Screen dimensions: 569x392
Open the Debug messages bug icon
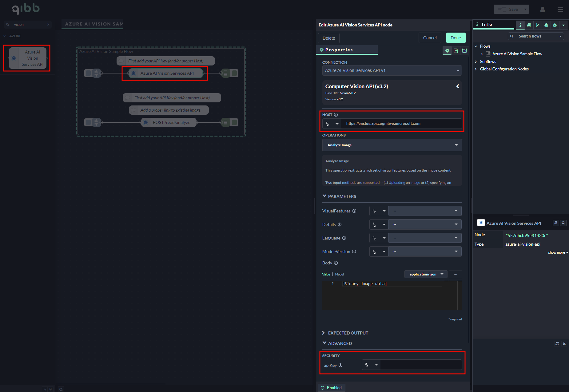pyautogui.click(x=546, y=25)
